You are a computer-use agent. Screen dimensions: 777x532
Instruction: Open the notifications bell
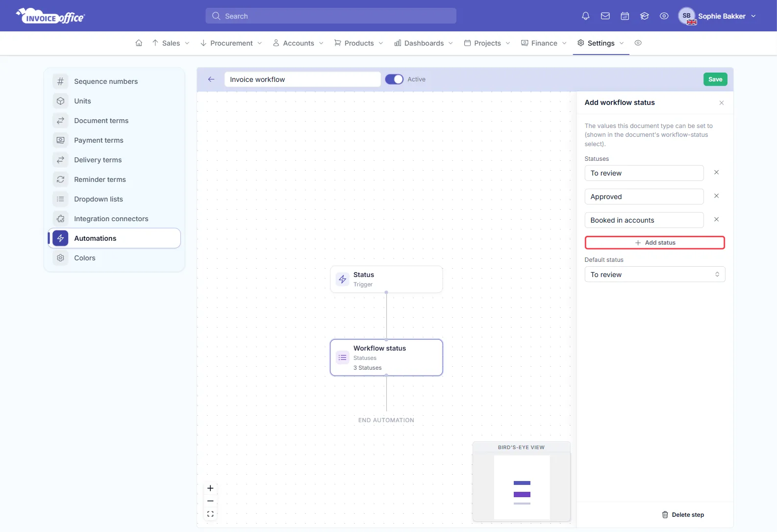(585, 16)
